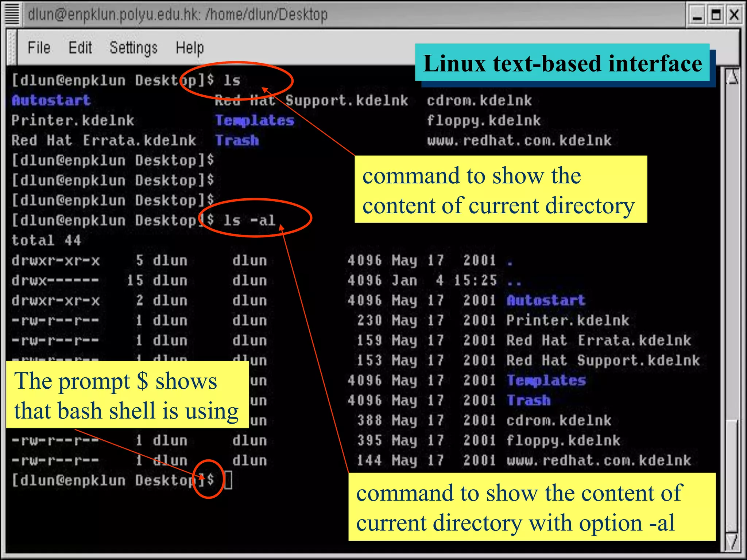The height and width of the screenshot is (560, 747).
Task: Click floppy.kdelnk in the ls -al listing
Action: click(564, 441)
